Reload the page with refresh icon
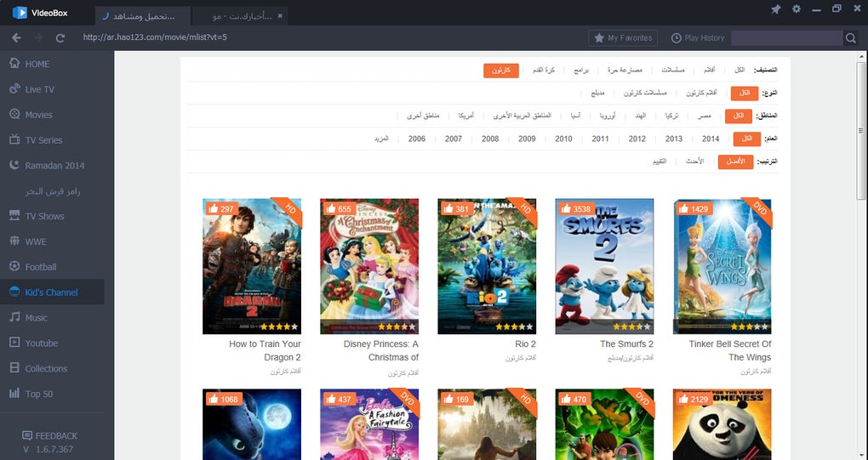 60,37
